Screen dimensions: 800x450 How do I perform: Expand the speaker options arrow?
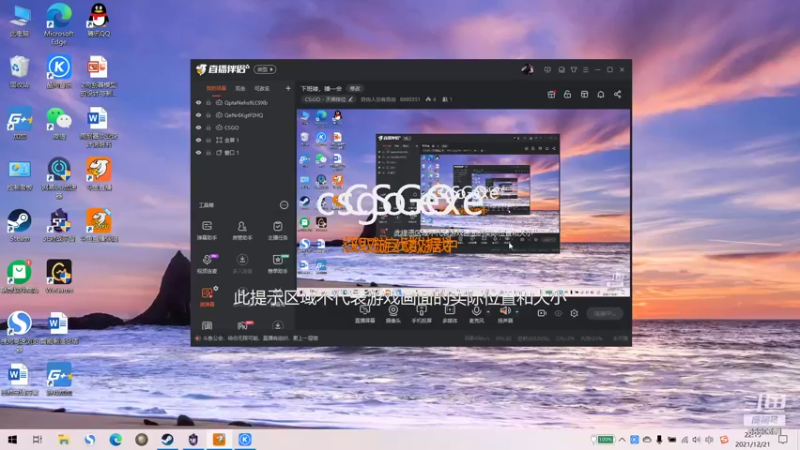coord(517,312)
